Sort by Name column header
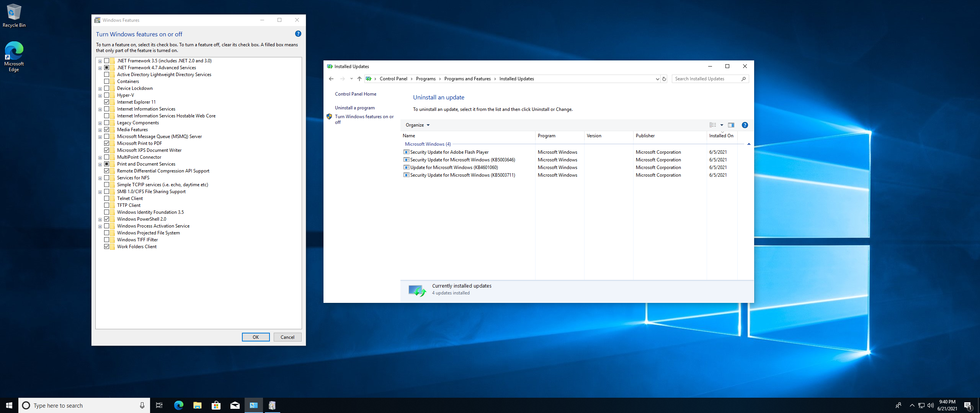This screenshot has height=413, width=980. (468, 136)
